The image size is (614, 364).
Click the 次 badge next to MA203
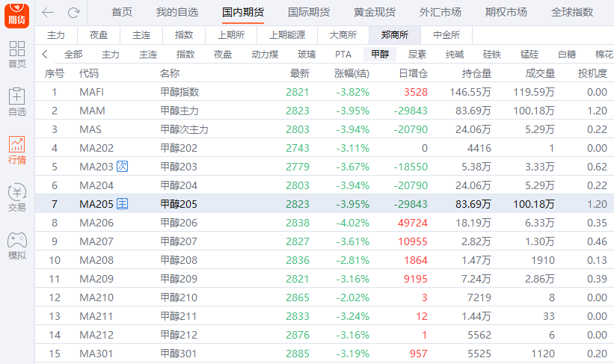click(123, 167)
